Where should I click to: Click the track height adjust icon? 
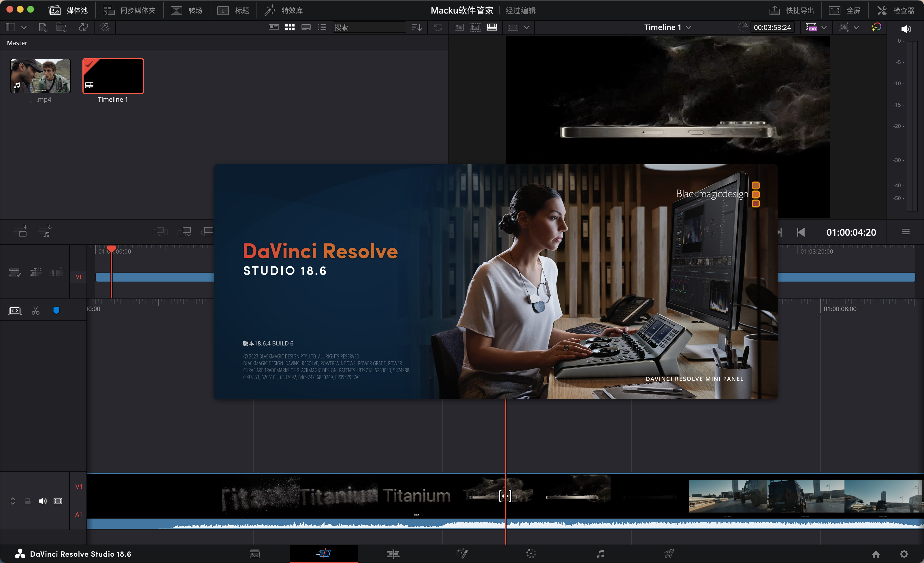pyautogui.click(x=12, y=501)
